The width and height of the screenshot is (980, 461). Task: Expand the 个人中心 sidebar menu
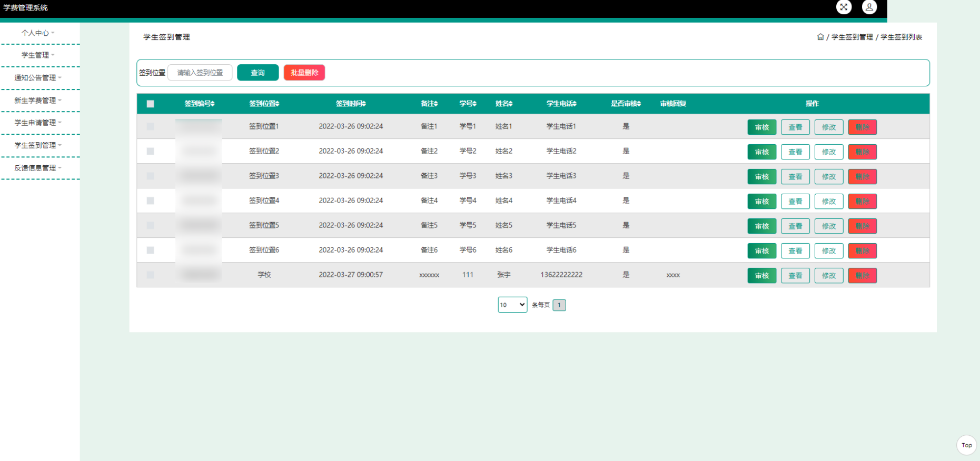(x=38, y=33)
